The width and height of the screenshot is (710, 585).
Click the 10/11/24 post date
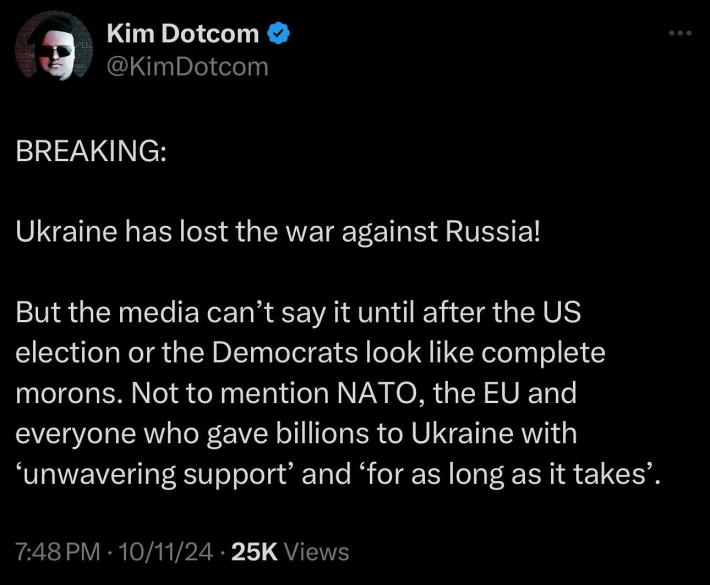[165, 552]
